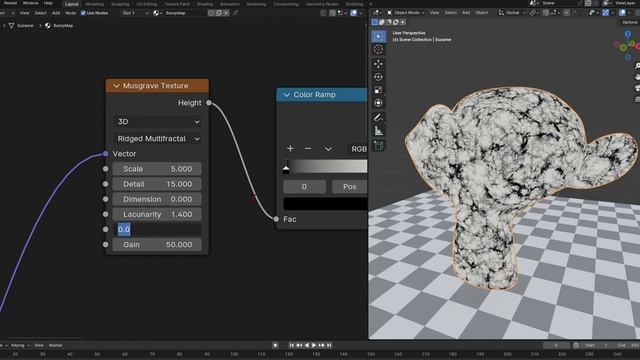
Task: Select the black color stop marker on ramp
Action: pyautogui.click(x=286, y=169)
